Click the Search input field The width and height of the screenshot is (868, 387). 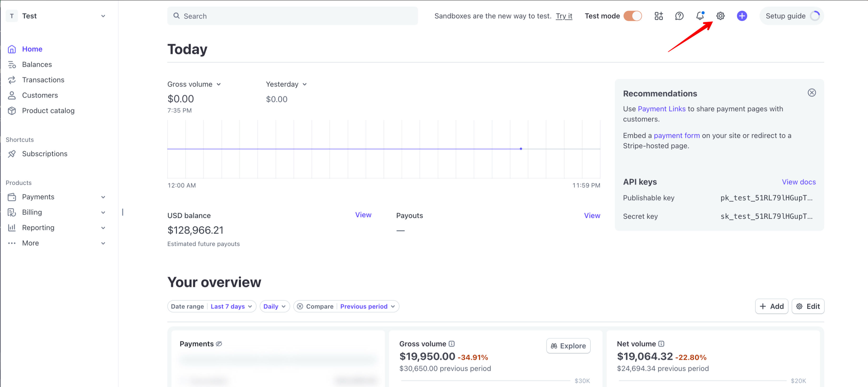tap(293, 16)
